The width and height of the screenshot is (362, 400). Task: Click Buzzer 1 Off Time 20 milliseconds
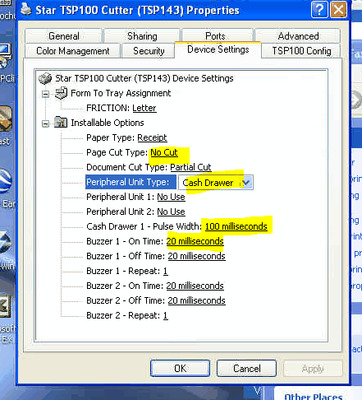[x=196, y=256]
